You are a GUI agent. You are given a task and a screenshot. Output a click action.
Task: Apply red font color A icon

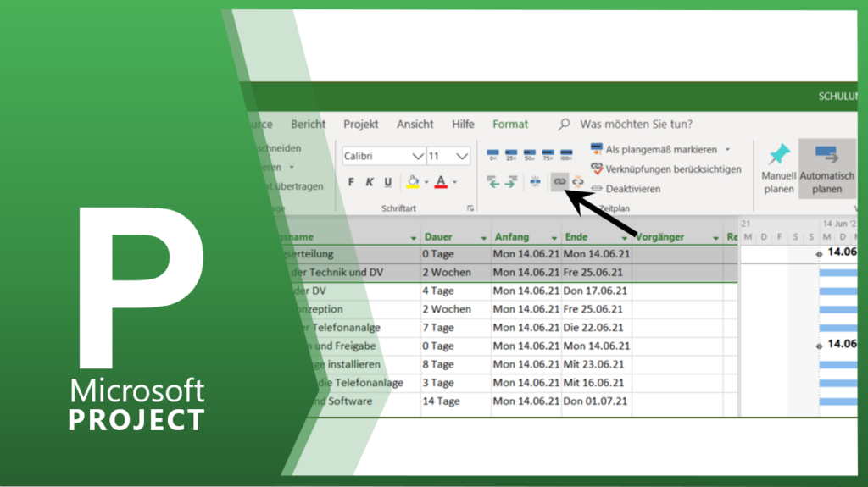[x=441, y=181]
